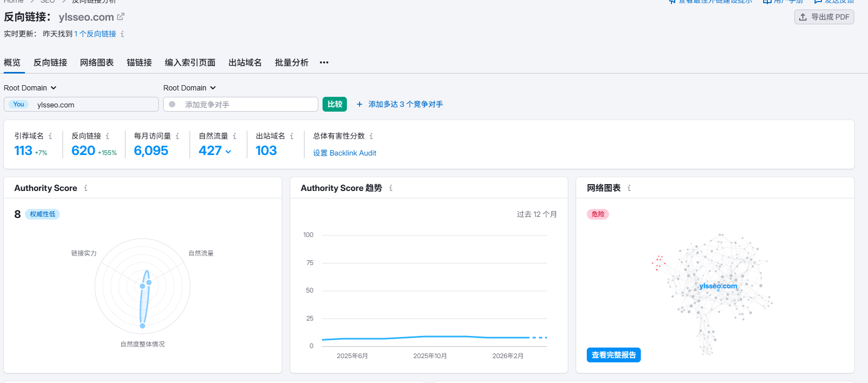Image resolution: width=868 pixels, height=383 pixels.
Task: Click info icon next to 出站域名 metric
Action: 292,136
